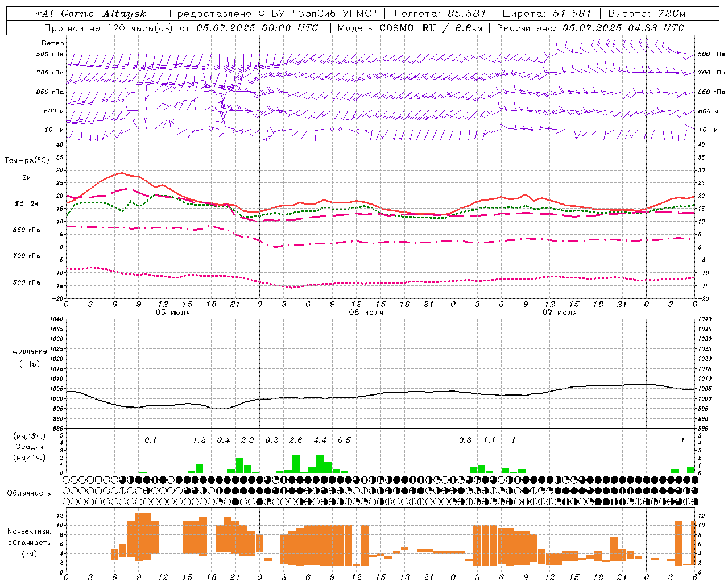The image size is (728, 582).
Task: Click the red 2м legend entry
Action: tap(26, 180)
